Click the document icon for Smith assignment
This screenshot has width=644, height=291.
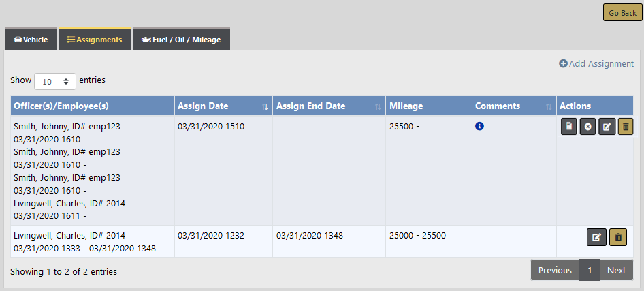pos(568,127)
